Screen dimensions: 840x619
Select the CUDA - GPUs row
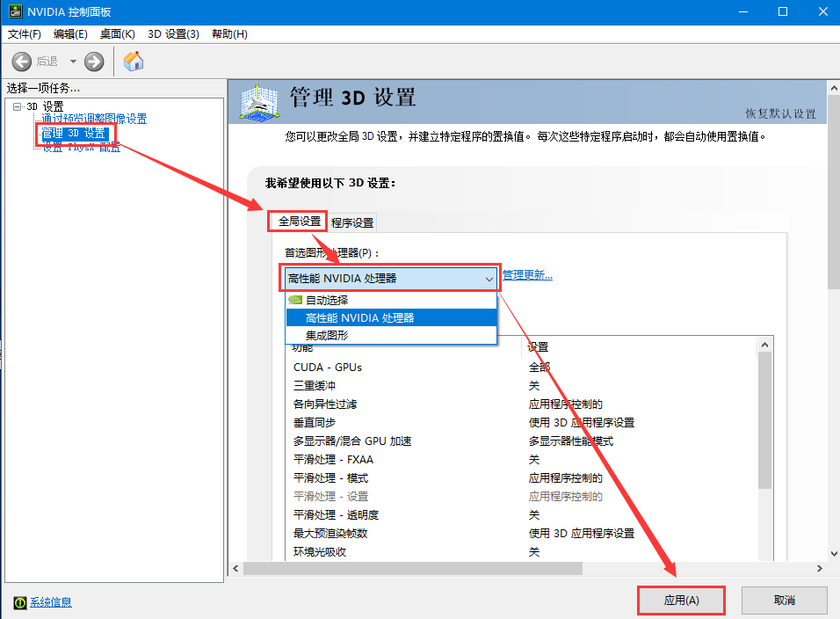point(522,368)
